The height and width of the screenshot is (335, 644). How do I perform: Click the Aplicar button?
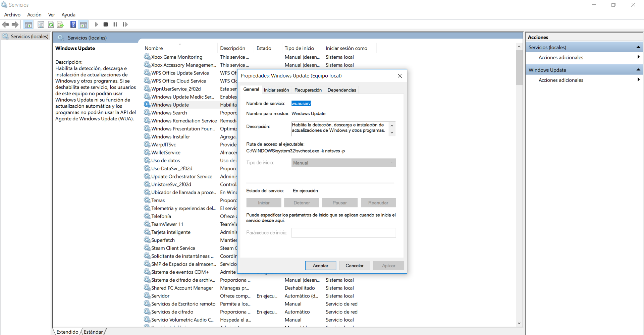click(388, 266)
